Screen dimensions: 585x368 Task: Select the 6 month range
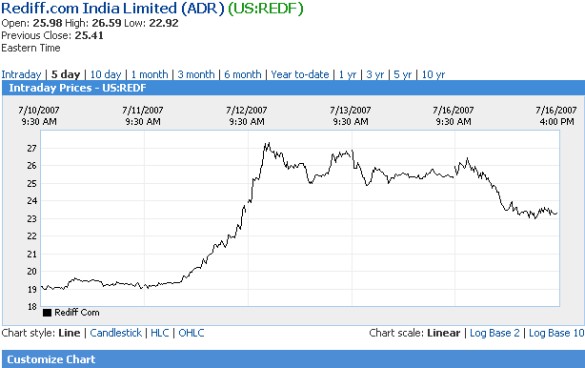243,74
